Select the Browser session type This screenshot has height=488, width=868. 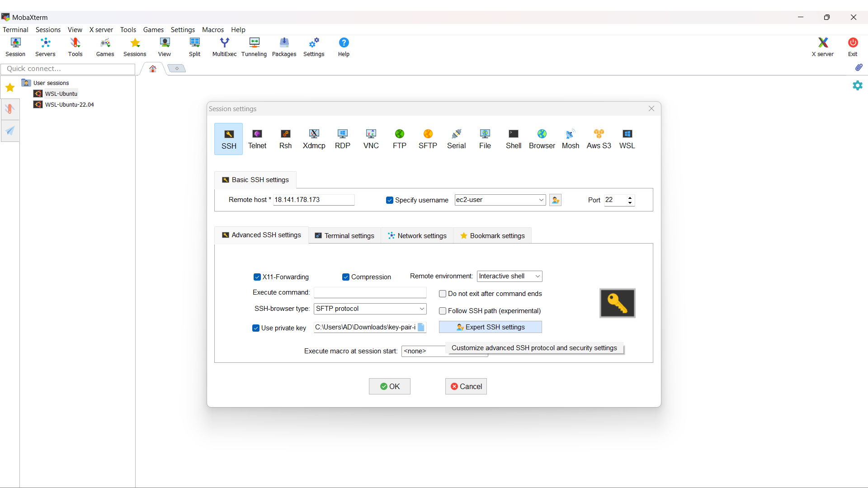[542, 139]
